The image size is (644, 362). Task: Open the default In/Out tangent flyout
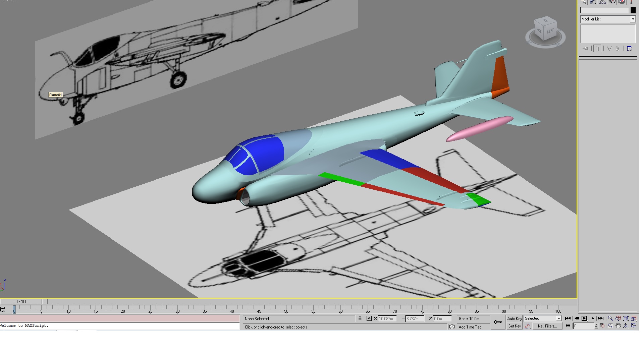[527, 326]
